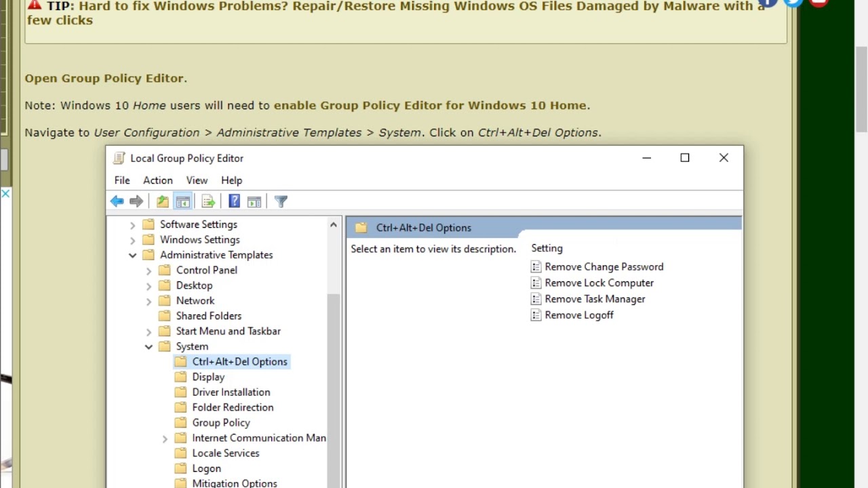868x488 pixels.
Task: Click the Up one level folder icon
Action: click(163, 201)
